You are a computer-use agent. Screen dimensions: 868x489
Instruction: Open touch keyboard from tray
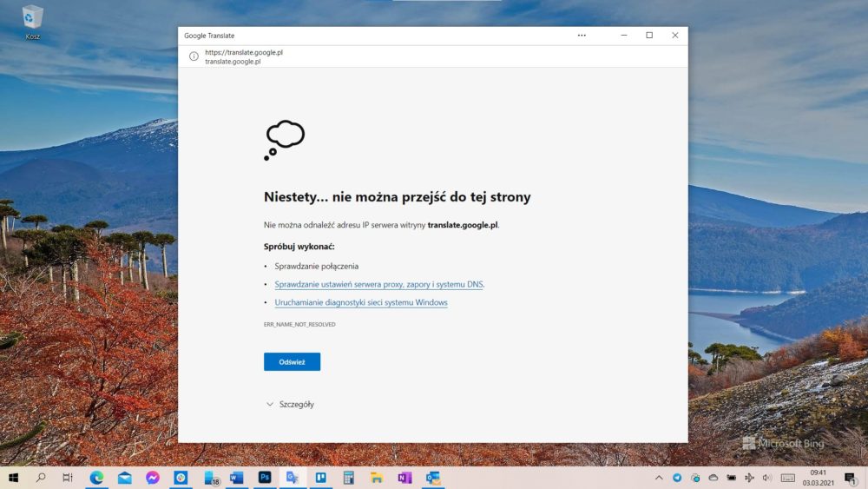click(x=788, y=478)
